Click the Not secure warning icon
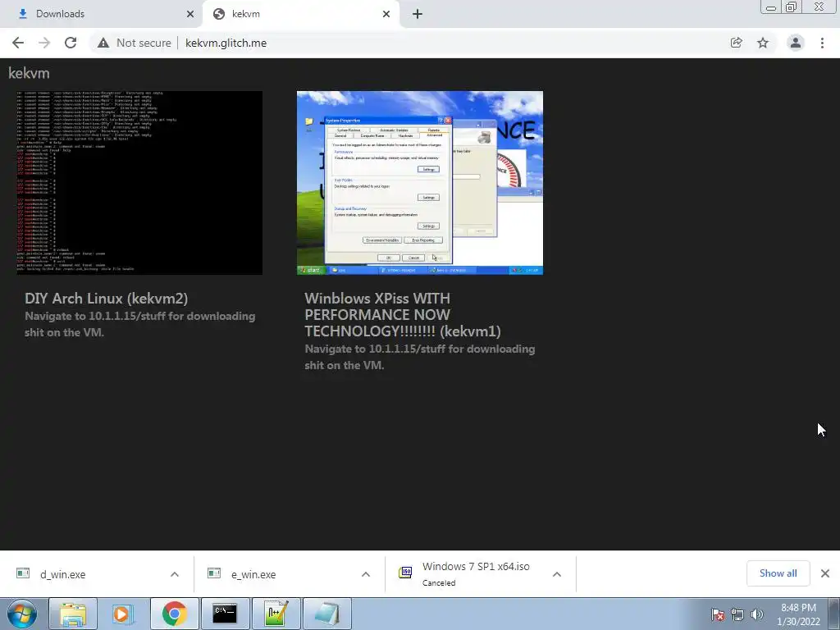This screenshot has width=840, height=630. [103, 43]
